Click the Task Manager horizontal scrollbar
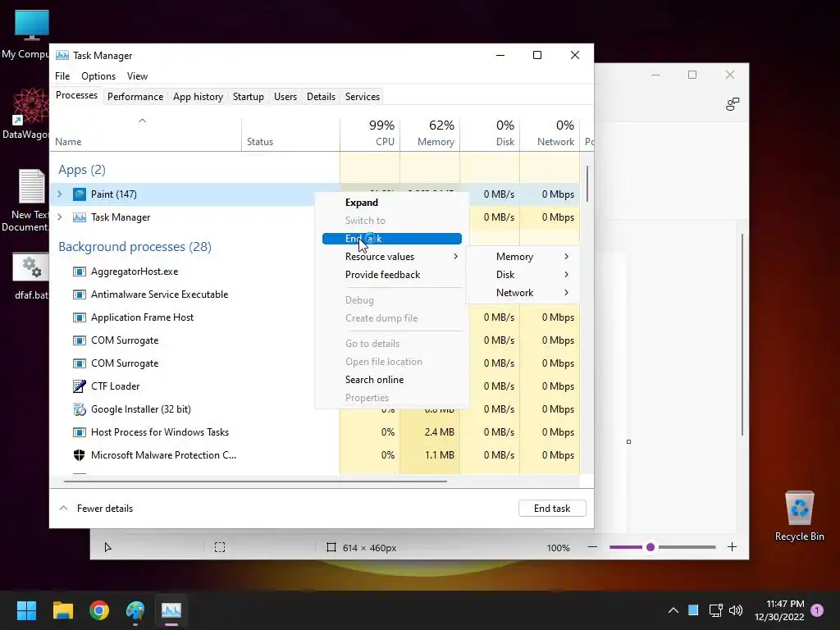840x630 pixels. tap(255, 481)
